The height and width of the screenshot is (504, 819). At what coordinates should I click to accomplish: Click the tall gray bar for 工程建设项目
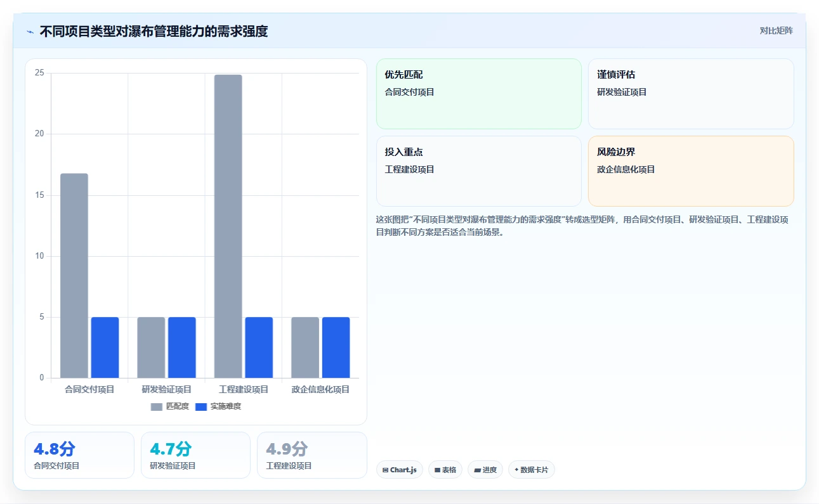click(228, 226)
